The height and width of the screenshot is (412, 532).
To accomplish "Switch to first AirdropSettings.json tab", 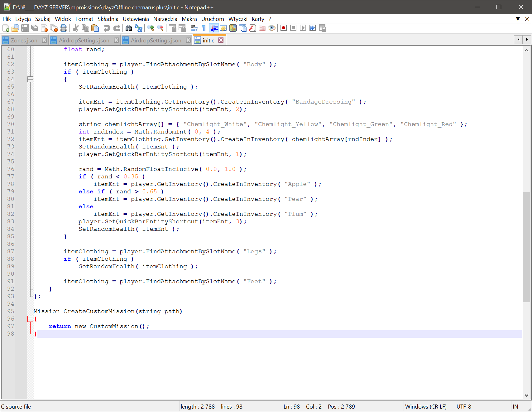I will tap(84, 40).
